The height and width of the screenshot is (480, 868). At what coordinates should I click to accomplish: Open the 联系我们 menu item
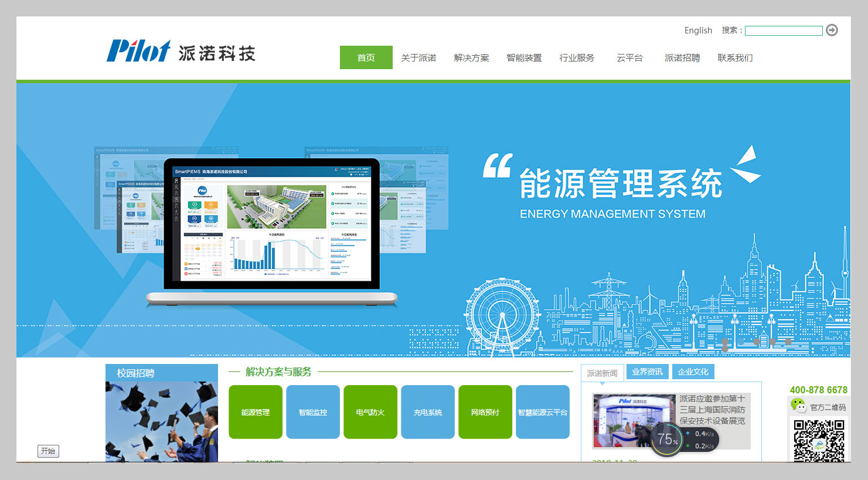[x=735, y=57]
